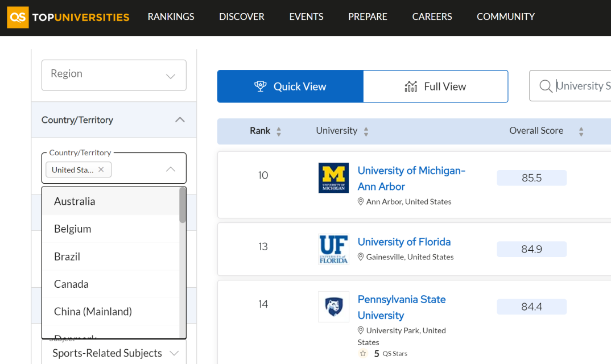The image size is (611, 364).
Task: Click the University of Michigan logo
Action: coord(333,177)
